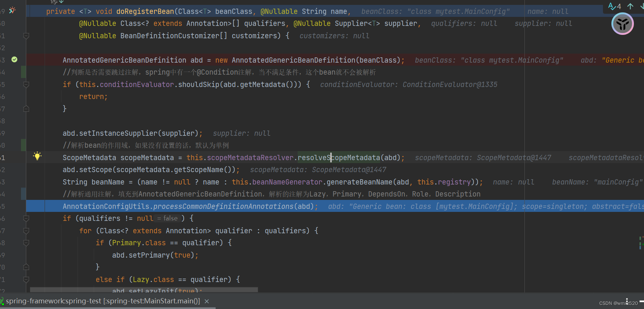
Task: Collapse the 'for (Class<? extends Annotation>' loop
Action: click(26, 231)
